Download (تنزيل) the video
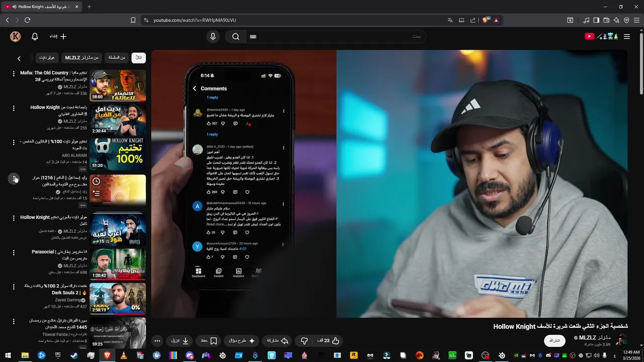The image size is (644, 362). click(x=180, y=340)
